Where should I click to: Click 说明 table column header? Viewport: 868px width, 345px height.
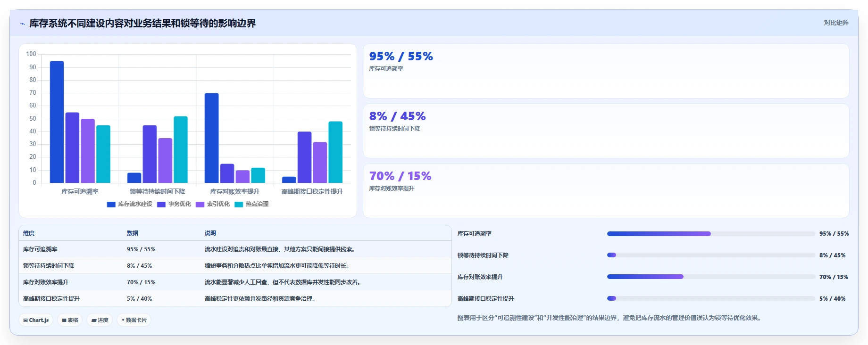coord(210,233)
